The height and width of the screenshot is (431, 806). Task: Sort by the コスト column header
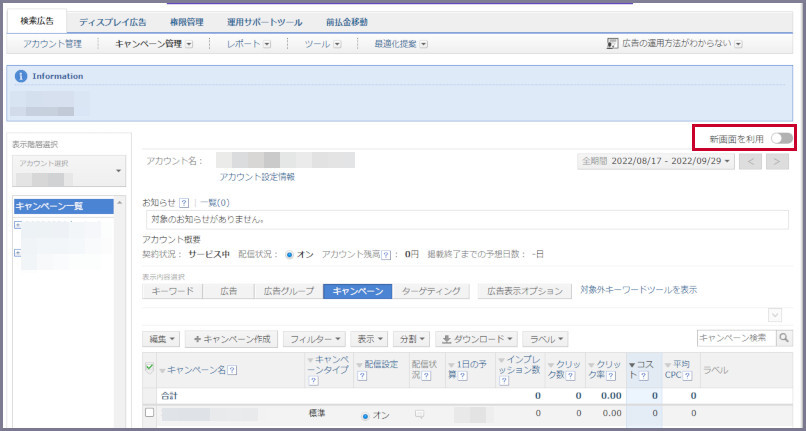[x=644, y=369]
